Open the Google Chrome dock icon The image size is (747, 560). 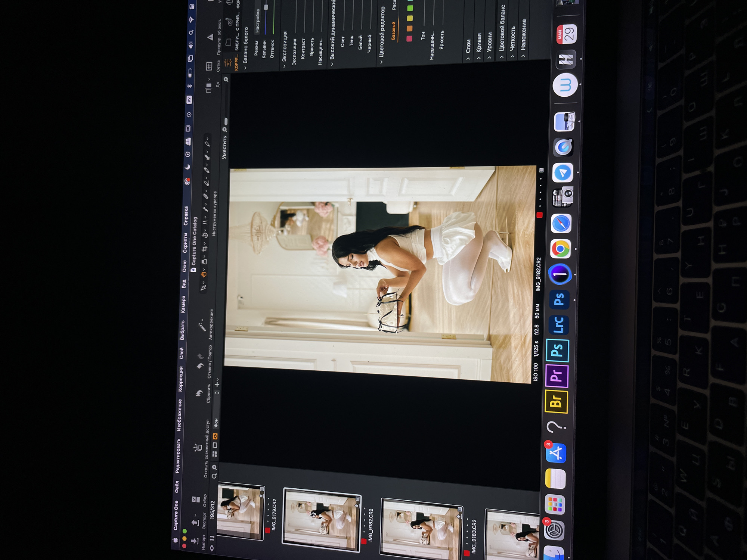tap(560, 249)
